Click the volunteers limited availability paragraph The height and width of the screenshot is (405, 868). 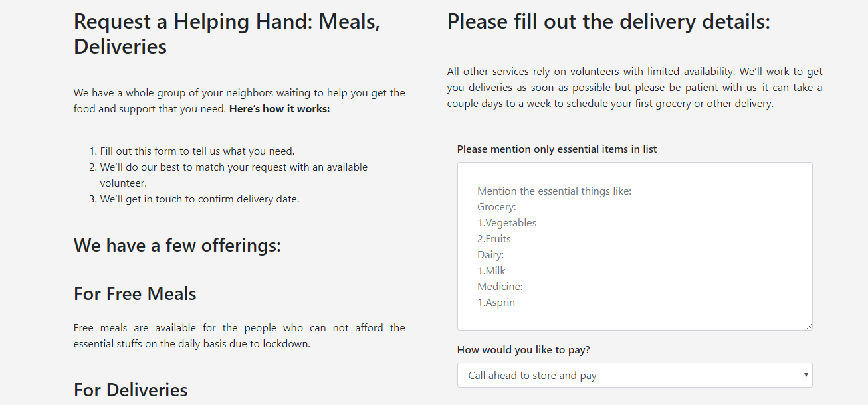(x=634, y=88)
